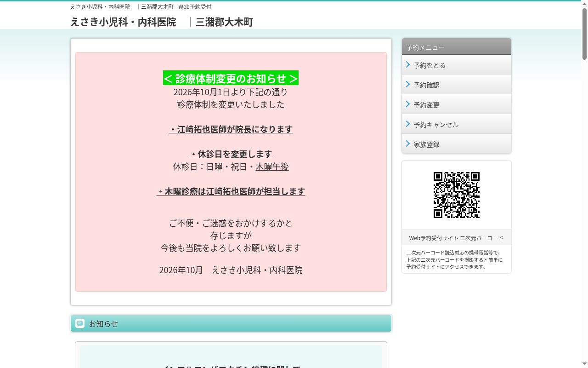Viewport: 588px width, 368px height.
Task: Click the green 診療体制変更のお知らせ heading
Action: [x=231, y=78]
